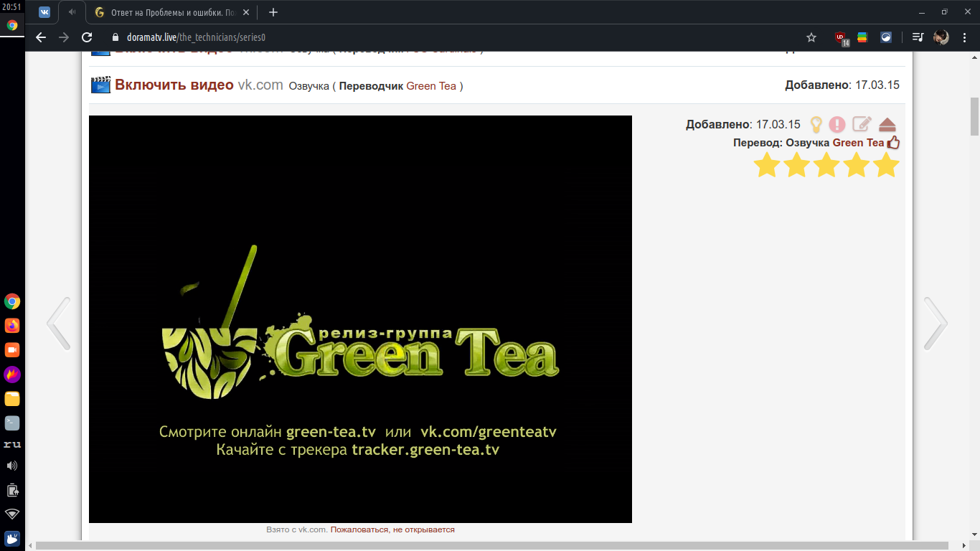Open the Wi-Fi network menu
Image resolution: width=980 pixels, height=551 pixels.
pos(12,514)
